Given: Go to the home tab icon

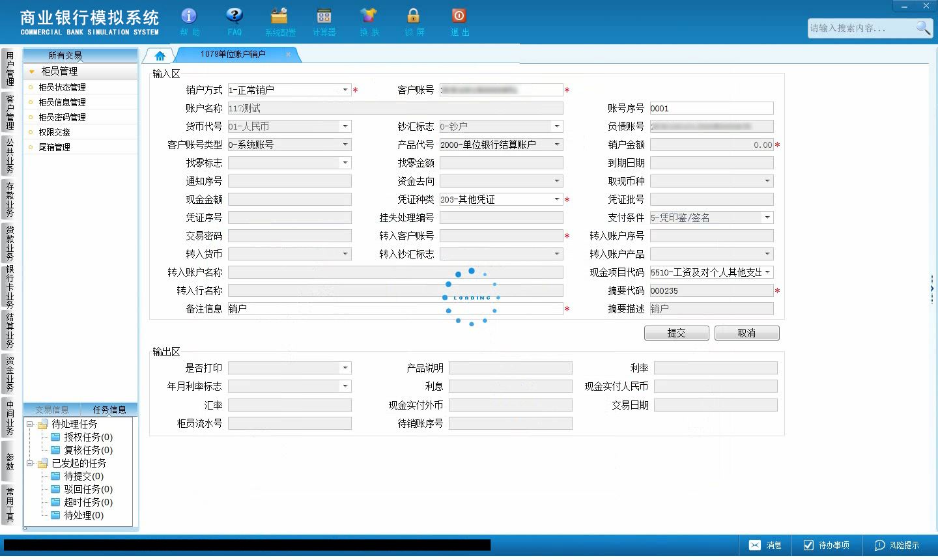Looking at the screenshot, I should tap(160, 55).
